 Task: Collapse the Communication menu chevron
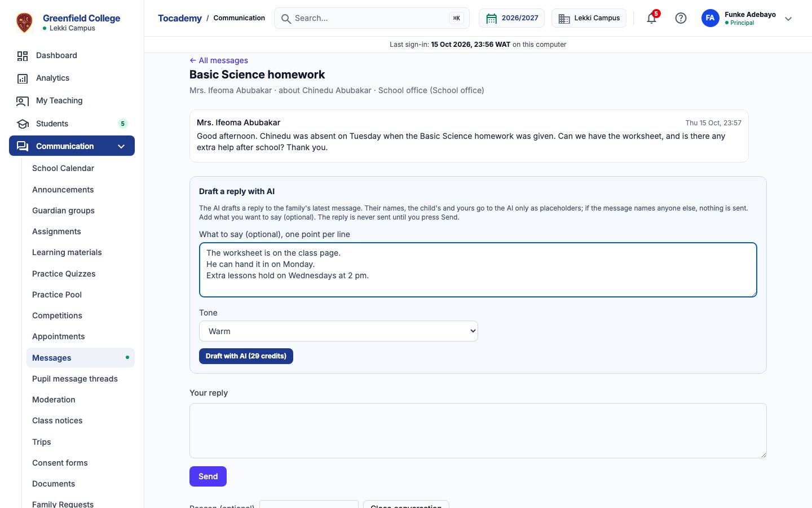coord(121,146)
